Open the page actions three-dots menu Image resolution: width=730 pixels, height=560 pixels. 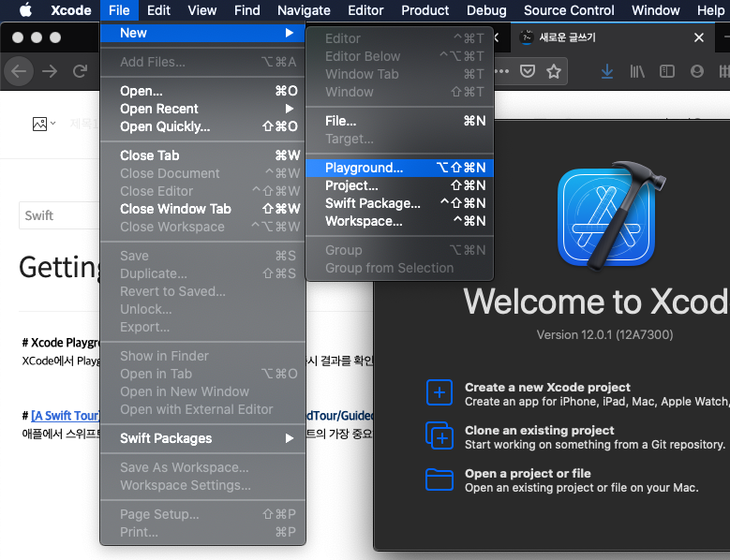click(502, 71)
